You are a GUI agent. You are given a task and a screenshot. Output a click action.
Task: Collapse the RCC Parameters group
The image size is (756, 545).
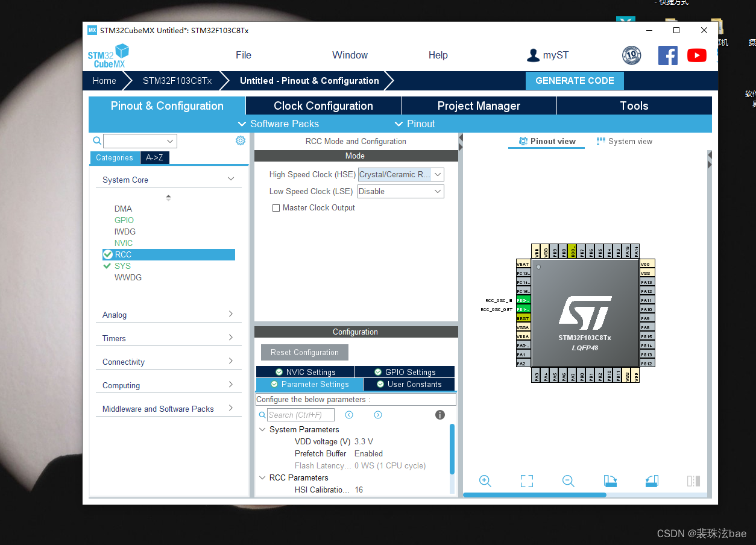click(x=262, y=478)
